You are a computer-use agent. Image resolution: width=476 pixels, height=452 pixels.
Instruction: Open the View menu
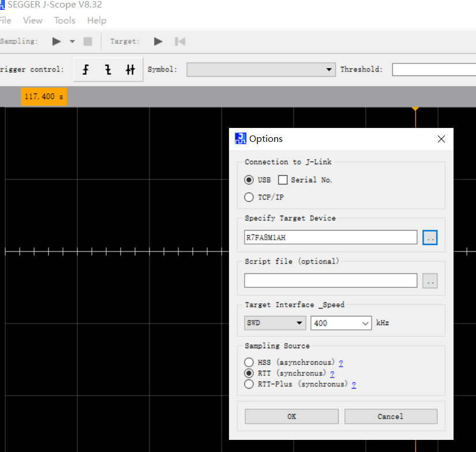(x=32, y=20)
